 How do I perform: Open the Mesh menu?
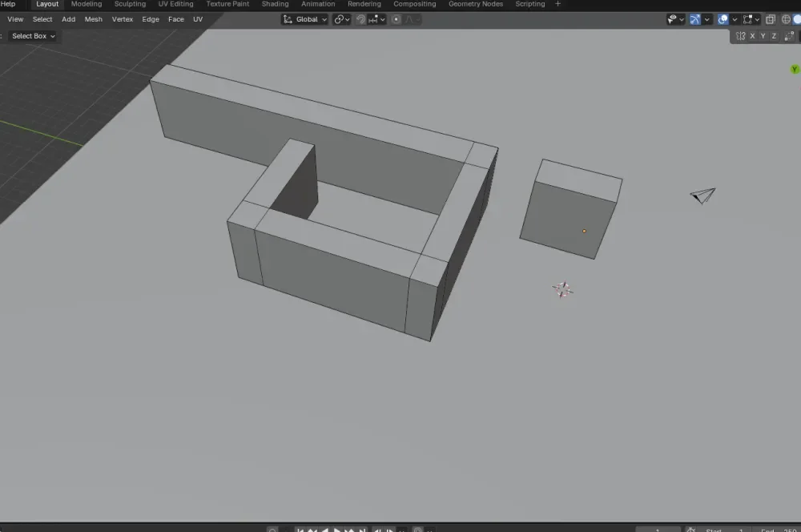click(x=94, y=19)
